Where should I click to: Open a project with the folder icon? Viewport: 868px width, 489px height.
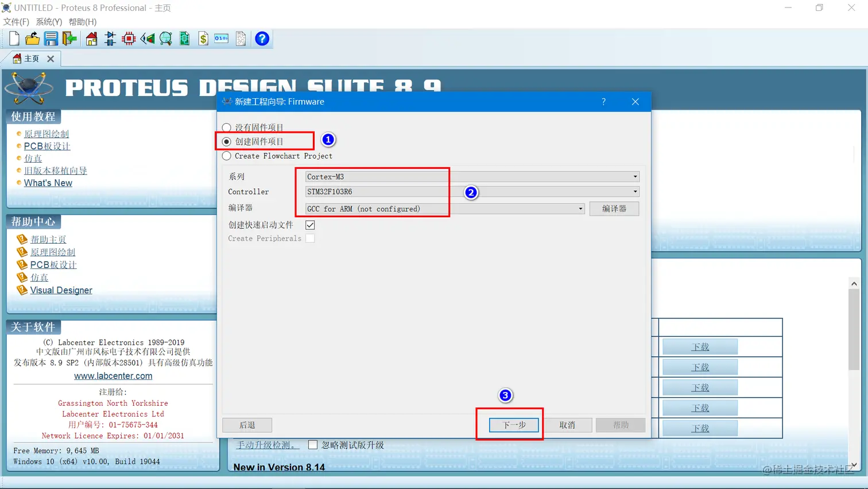point(33,38)
